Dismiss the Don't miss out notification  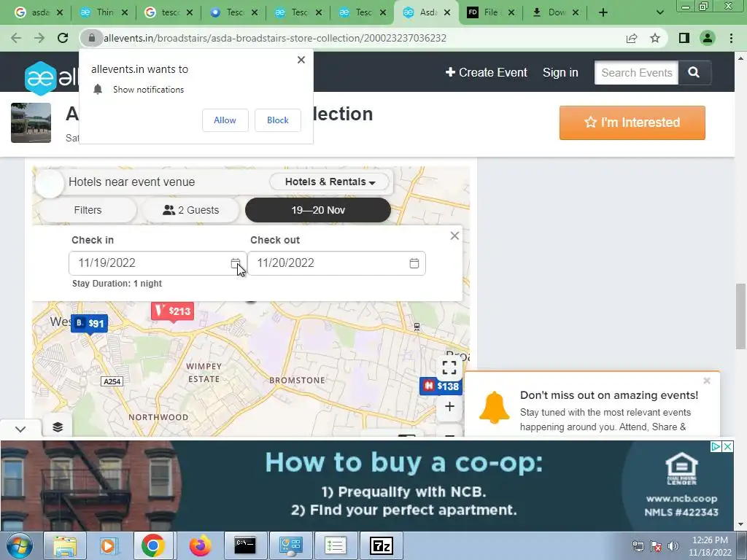707,381
